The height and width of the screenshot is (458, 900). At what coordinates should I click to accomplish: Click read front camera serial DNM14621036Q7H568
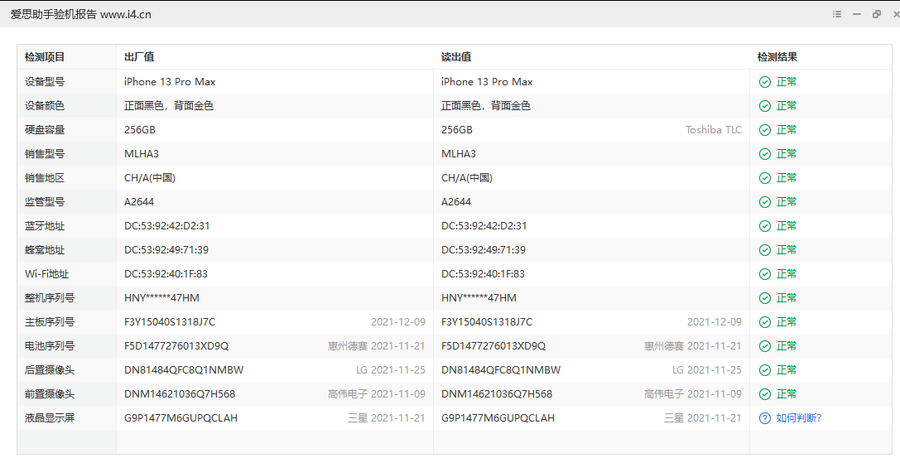click(496, 394)
